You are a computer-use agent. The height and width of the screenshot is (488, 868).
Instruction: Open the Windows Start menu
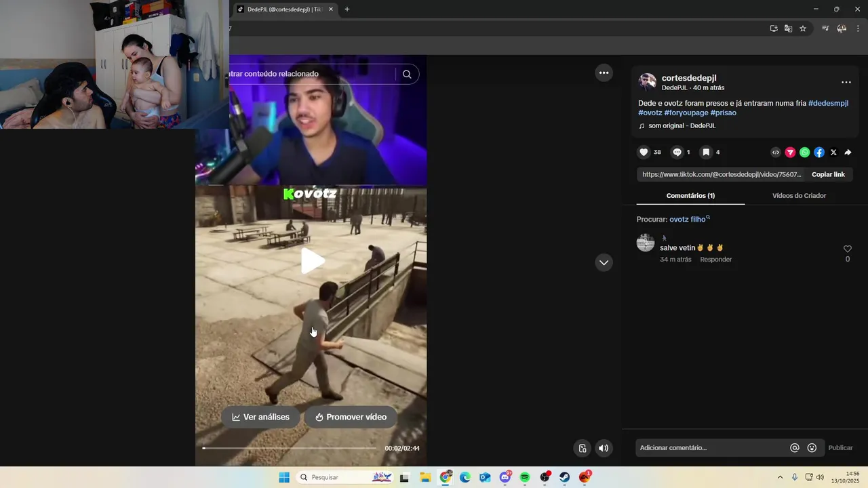point(284,477)
